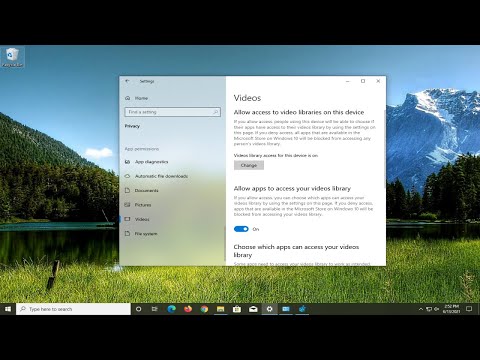Click the Videos page title
Screen dimensions: 480x360
(x=247, y=98)
